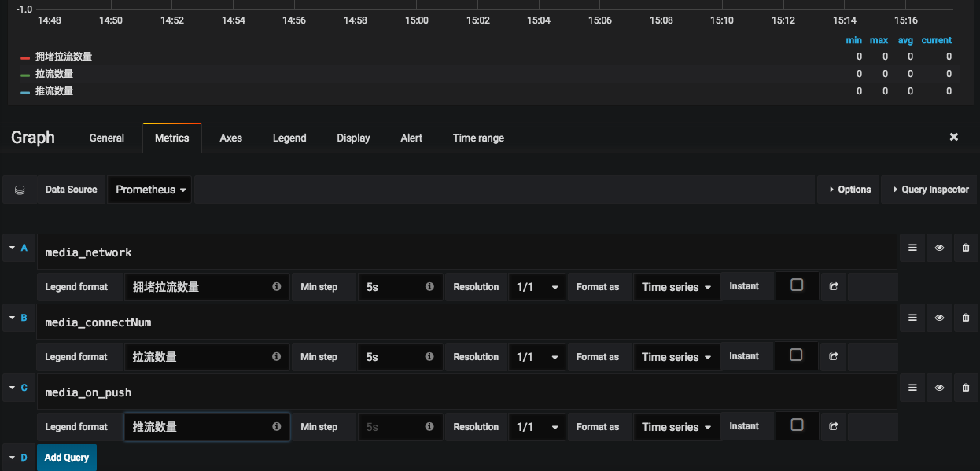The image size is (980, 471).
Task: Click red color swatch of 拥堵拉流数量 series
Action: [x=25, y=57]
